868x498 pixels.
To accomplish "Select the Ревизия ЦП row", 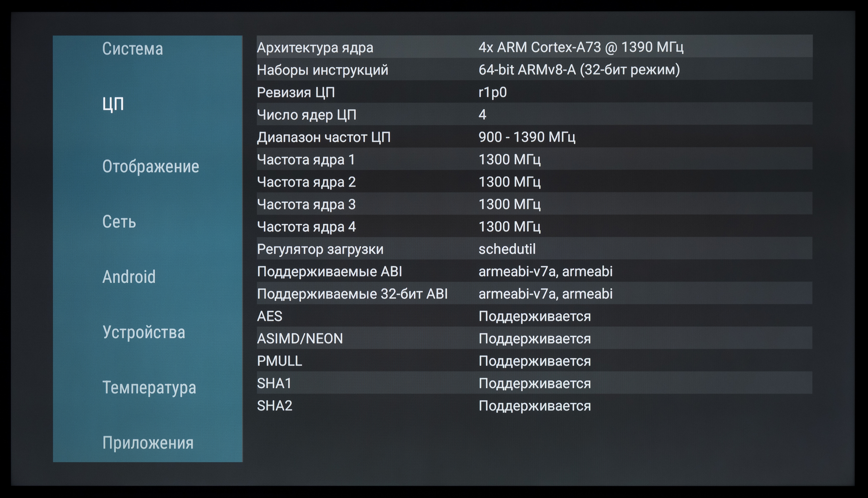I will tap(534, 92).
